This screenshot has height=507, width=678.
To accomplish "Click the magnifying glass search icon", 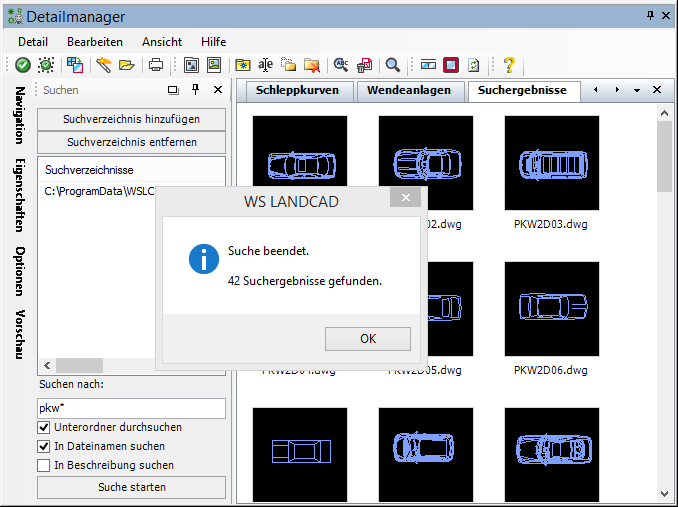I will pyautogui.click(x=393, y=65).
